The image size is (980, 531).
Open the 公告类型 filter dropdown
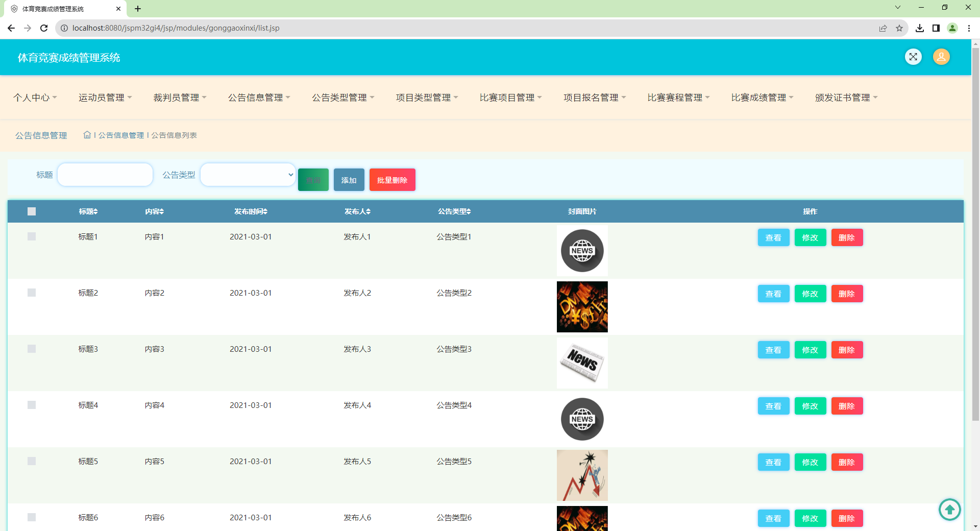point(248,175)
